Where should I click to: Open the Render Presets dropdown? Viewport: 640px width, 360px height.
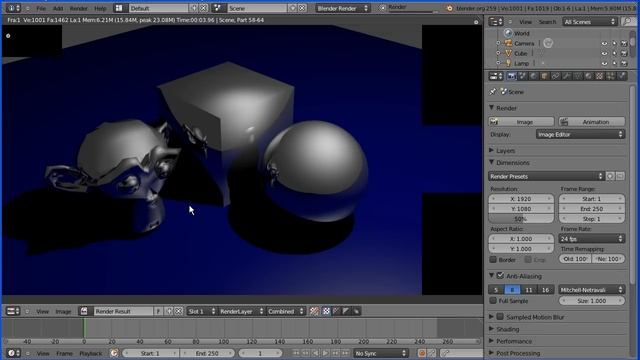click(x=546, y=176)
